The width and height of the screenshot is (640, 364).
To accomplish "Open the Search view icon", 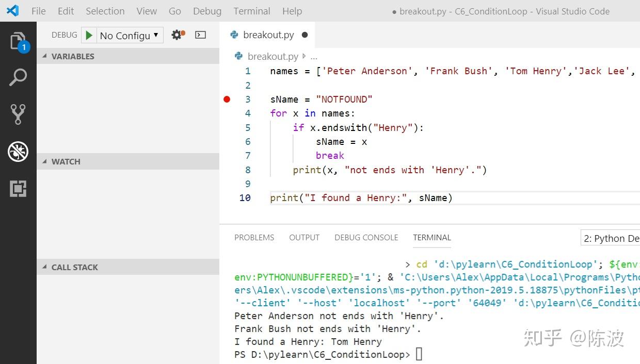I will 19,77.
